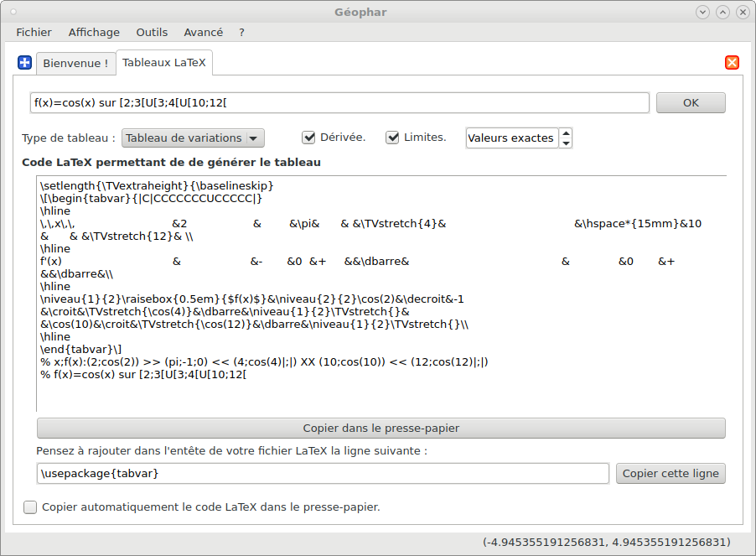The image size is (756, 556).
Task: Switch to the Bienvenue ! tab
Action: click(x=75, y=63)
